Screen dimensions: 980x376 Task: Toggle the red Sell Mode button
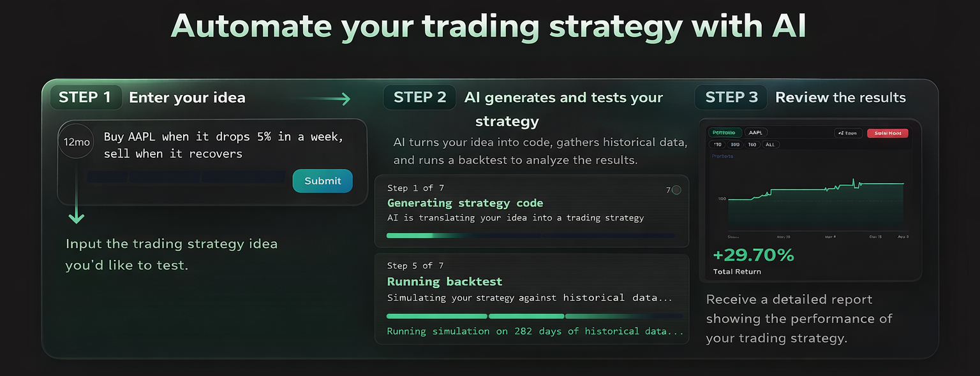pos(887,133)
